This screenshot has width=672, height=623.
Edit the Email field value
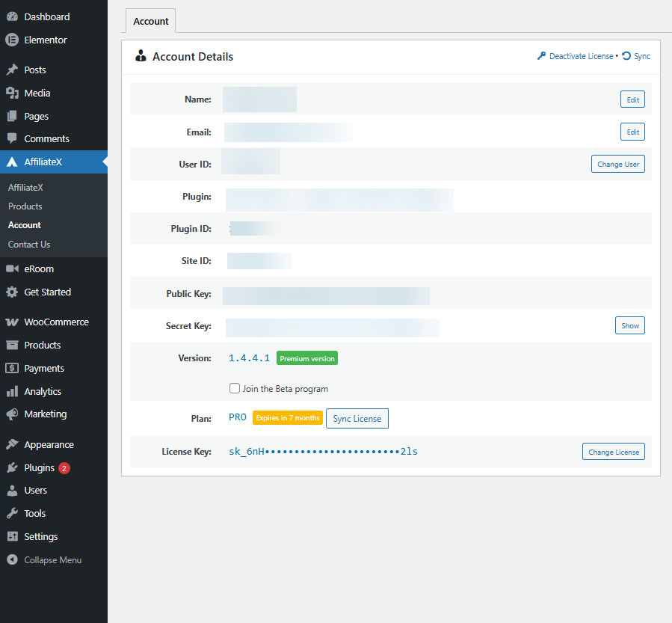[632, 132]
